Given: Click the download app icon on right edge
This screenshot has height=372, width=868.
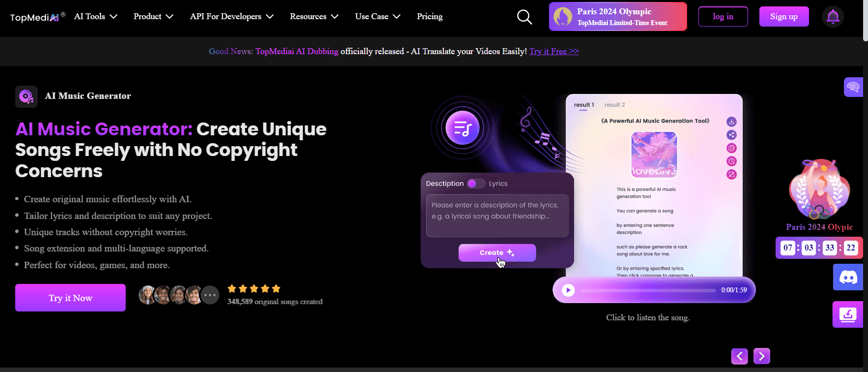Looking at the screenshot, I should pyautogui.click(x=847, y=314).
